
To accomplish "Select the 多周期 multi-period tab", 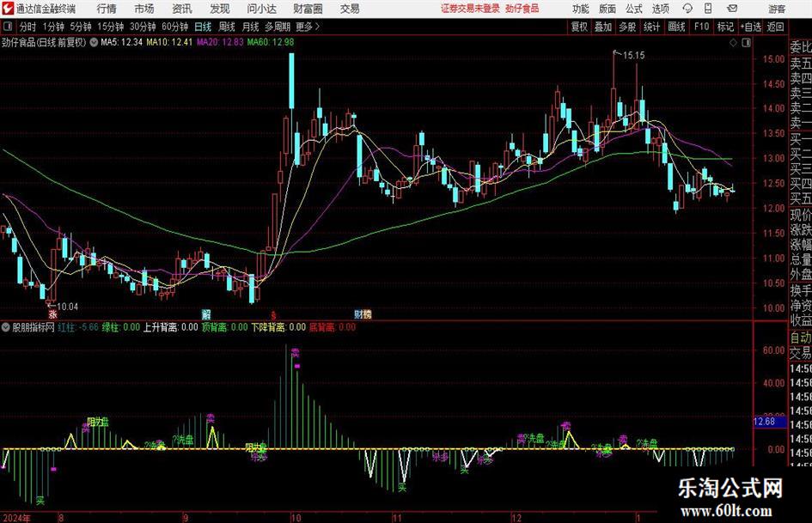I will tap(278, 27).
